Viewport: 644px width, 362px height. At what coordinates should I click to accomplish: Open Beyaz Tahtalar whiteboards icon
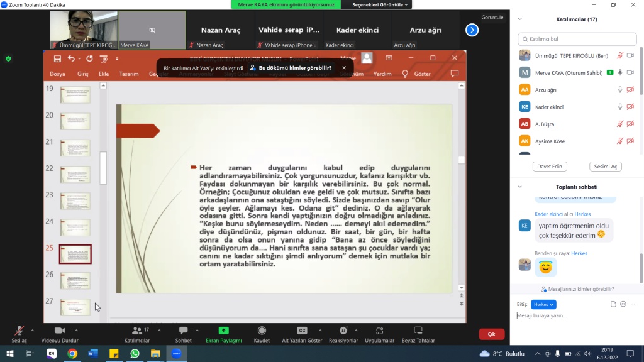tap(418, 331)
